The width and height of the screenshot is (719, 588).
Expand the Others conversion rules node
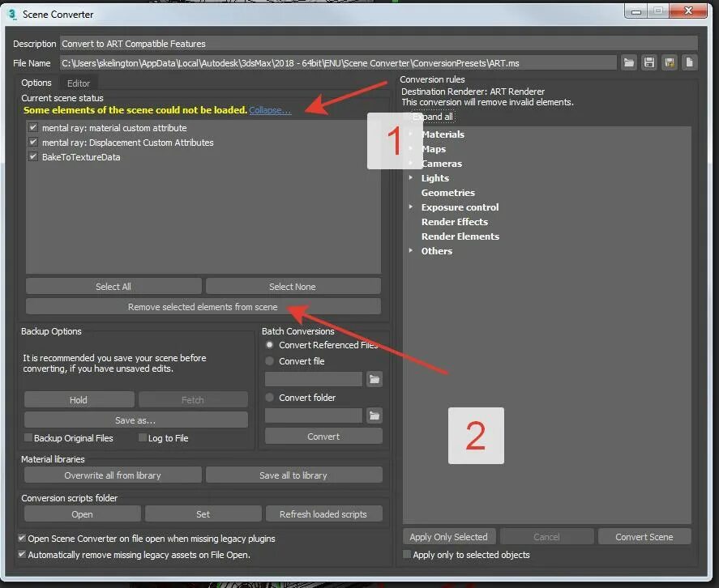coord(411,251)
